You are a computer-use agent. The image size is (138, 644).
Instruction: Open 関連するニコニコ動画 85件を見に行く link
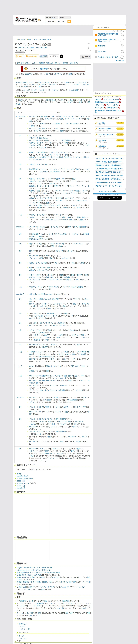[33, 48]
